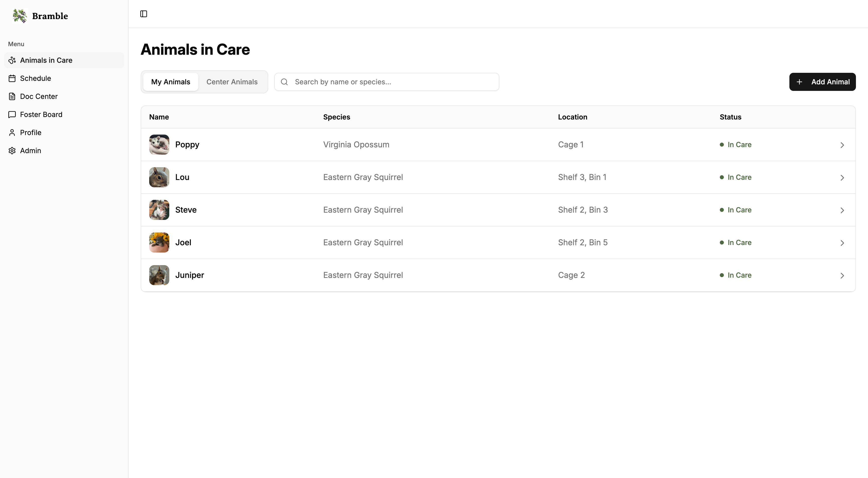868x478 pixels.
Task: Open the Schedule page from the menu
Action: point(35,78)
